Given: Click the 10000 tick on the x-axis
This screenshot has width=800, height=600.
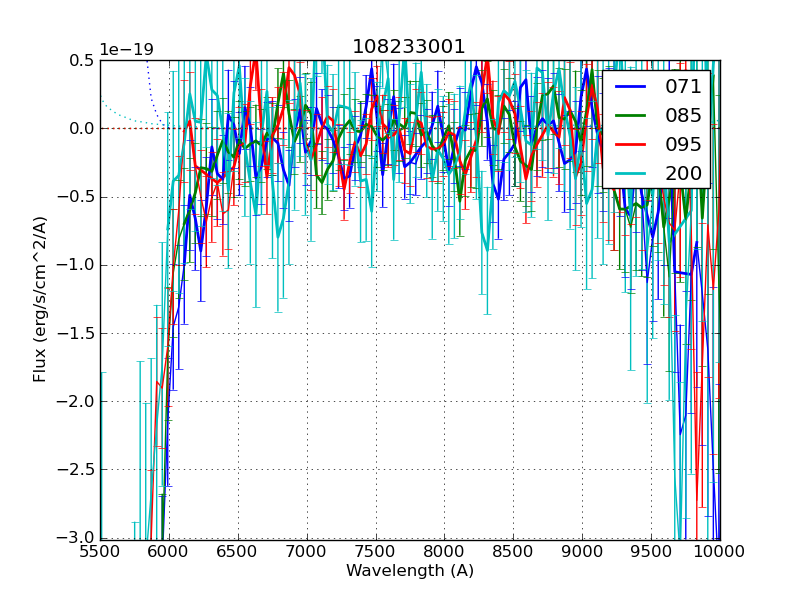Looking at the screenshot, I should coord(720,551).
